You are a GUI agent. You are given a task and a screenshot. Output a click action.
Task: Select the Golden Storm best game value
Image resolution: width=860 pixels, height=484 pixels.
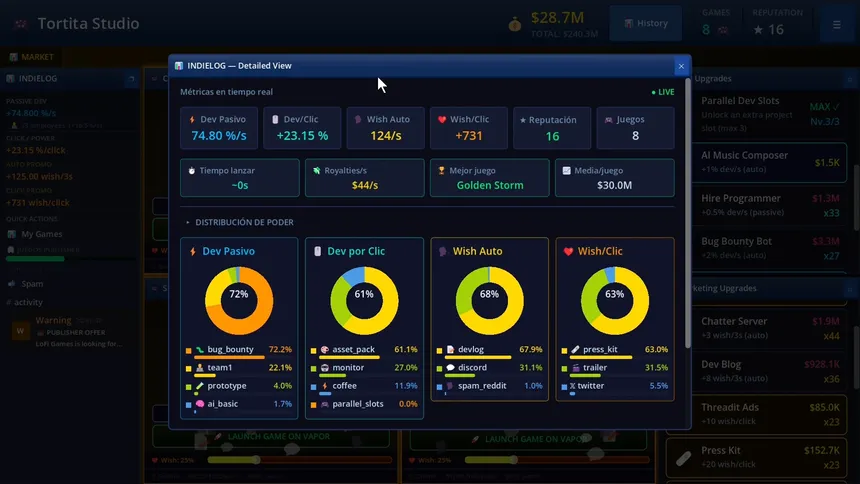pos(490,185)
